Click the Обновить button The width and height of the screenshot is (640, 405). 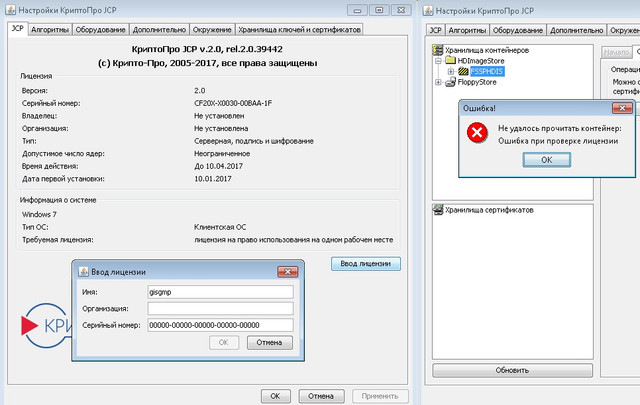511,370
